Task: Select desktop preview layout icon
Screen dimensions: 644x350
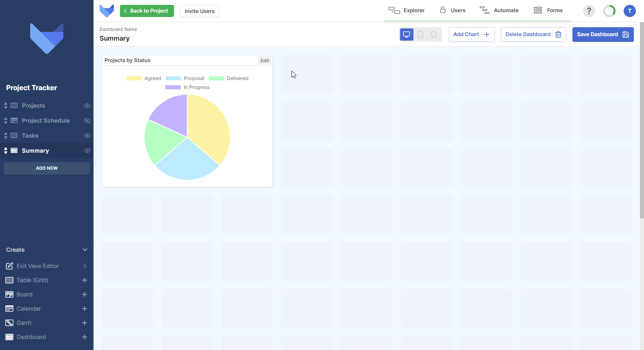Action: point(407,35)
